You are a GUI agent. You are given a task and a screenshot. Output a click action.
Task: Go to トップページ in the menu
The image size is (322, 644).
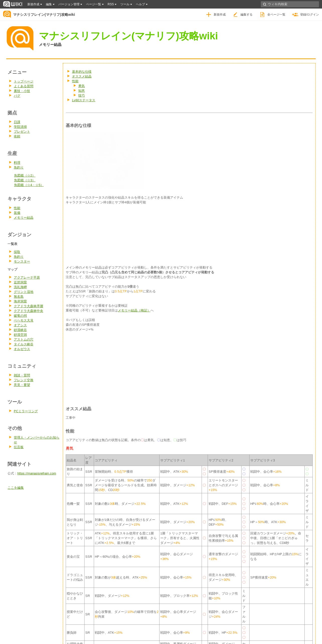[24, 82]
